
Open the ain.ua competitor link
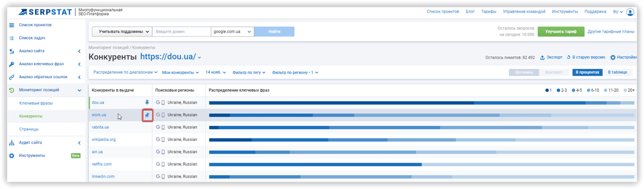pyautogui.click(x=97, y=152)
